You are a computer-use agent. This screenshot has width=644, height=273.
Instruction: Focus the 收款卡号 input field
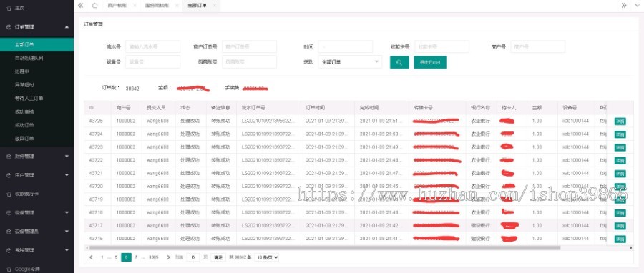click(x=442, y=46)
